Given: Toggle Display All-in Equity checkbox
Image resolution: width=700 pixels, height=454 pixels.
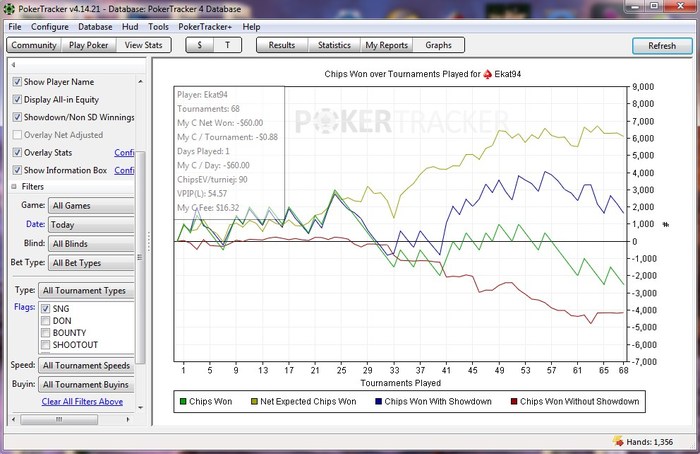Looking at the screenshot, I should pyautogui.click(x=17, y=100).
